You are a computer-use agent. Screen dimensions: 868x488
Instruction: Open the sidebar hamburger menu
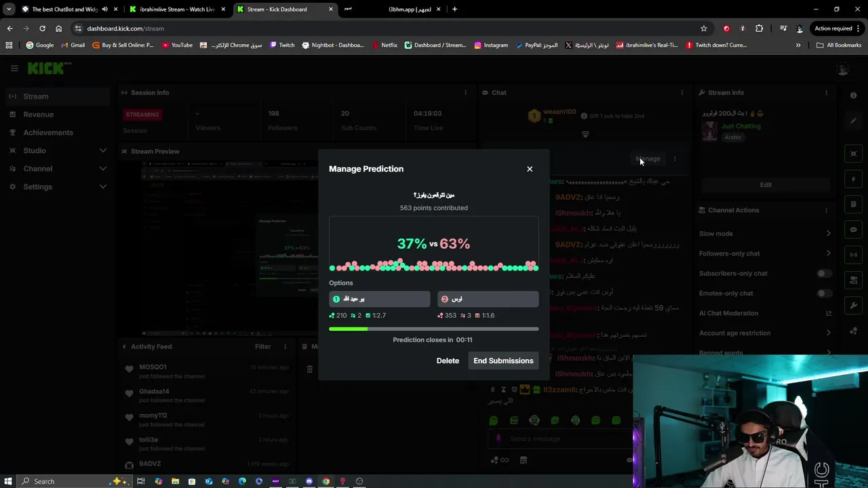(14, 68)
